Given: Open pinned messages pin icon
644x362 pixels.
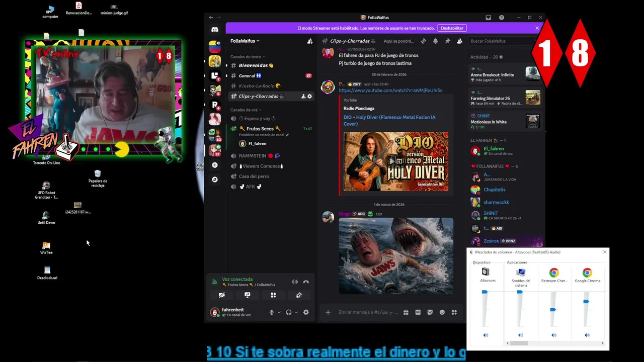Looking at the screenshot, I should pyautogui.click(x=447, y=41).
